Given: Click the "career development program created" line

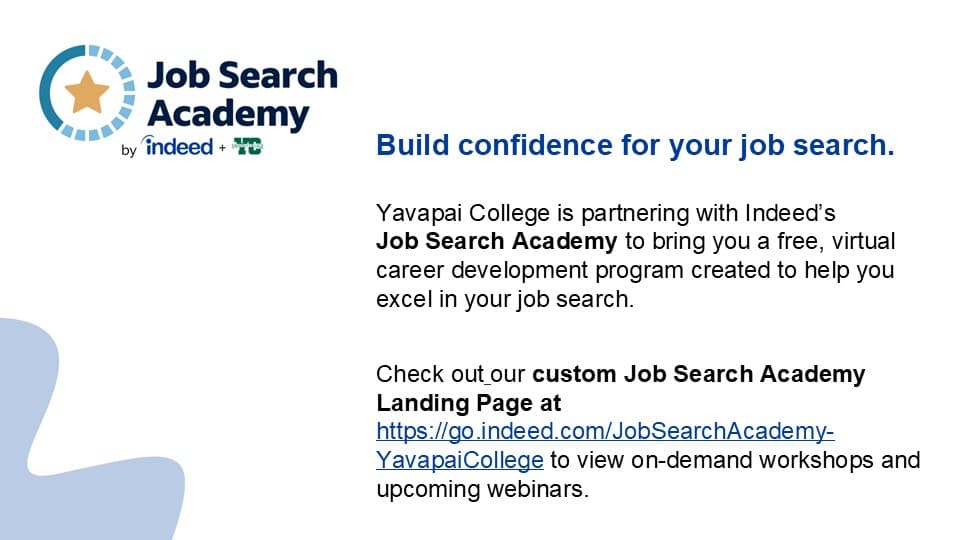Looking at the screenshot, I should point(635,270).
